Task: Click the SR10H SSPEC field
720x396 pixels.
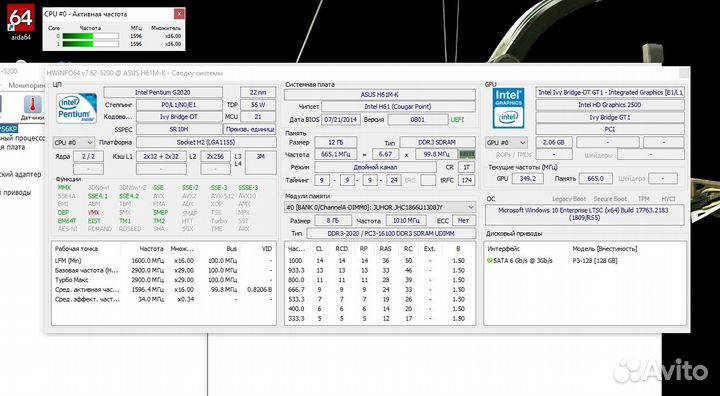Action: tap(179, 130)
